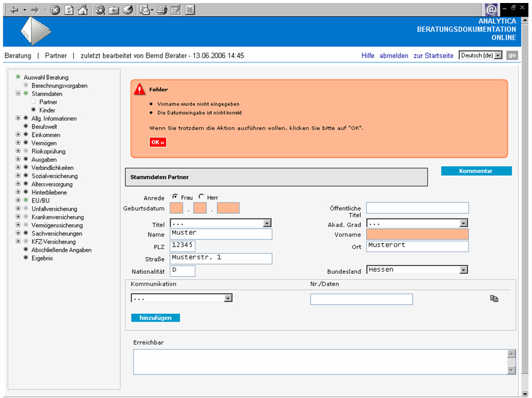Collapse the Stammdaten tree node

click(19, 94)
